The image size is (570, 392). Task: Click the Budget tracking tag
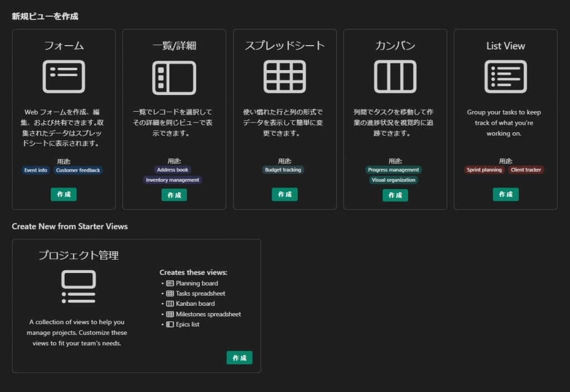click(283, 170)
